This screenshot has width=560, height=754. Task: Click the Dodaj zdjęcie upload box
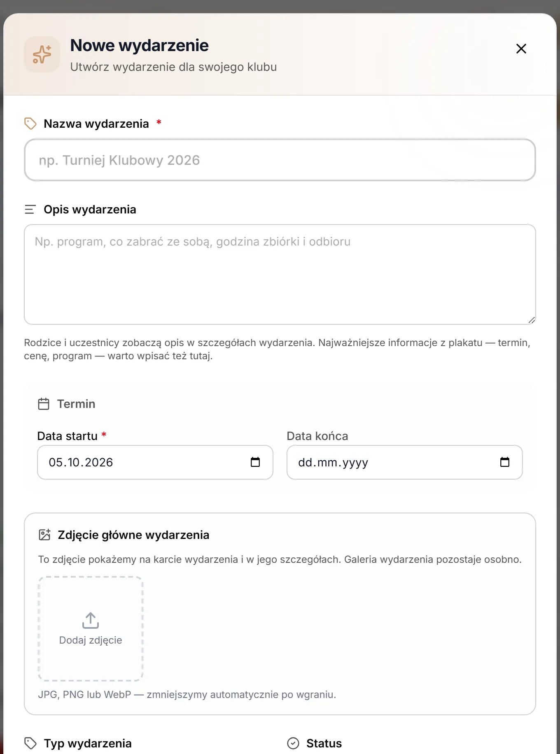91,629
